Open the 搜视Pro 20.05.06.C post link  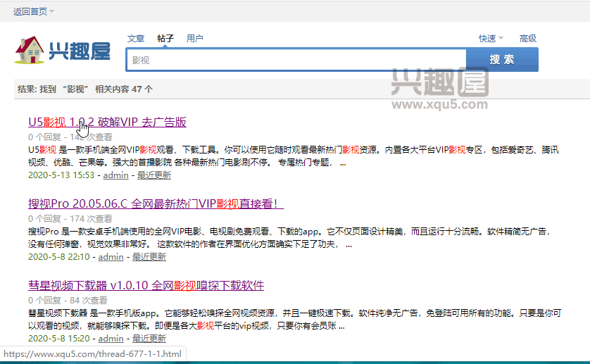click(x=156, y=203)
